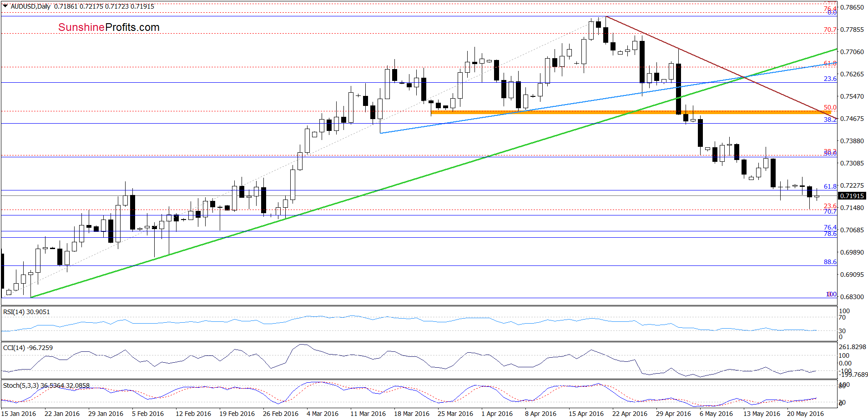Click the 0.74675 price axis label

tap(852, 119)
